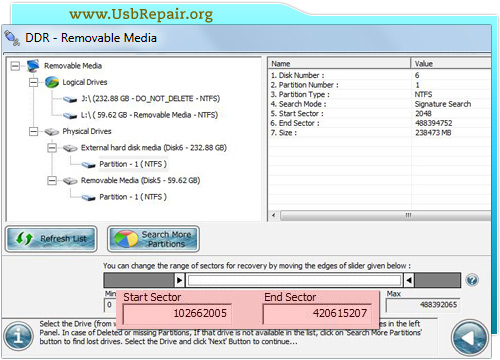This screenshot has height=360, width=500.
Task: Collapse Removable Media (Disk5) node
Action: click(x=52, y=181)
